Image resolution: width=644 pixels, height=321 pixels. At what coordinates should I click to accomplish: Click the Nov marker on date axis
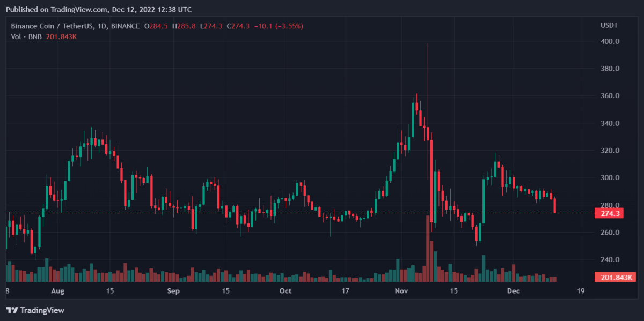pyautogui.click(x=401, y=291)
